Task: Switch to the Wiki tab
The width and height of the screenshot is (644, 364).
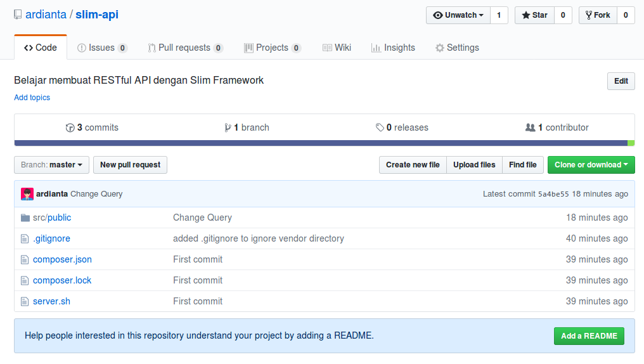Action: click(x=337, y=48)
